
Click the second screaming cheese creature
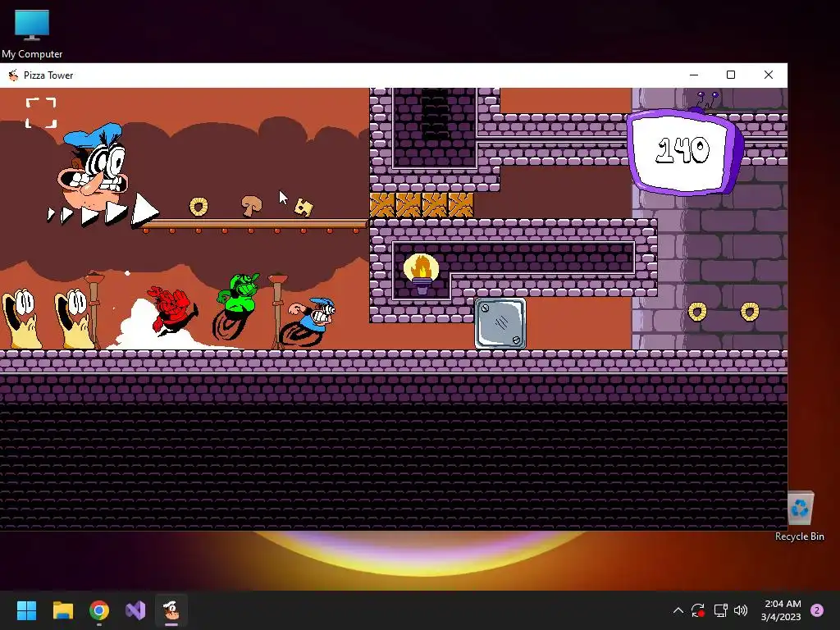point(74,319)
